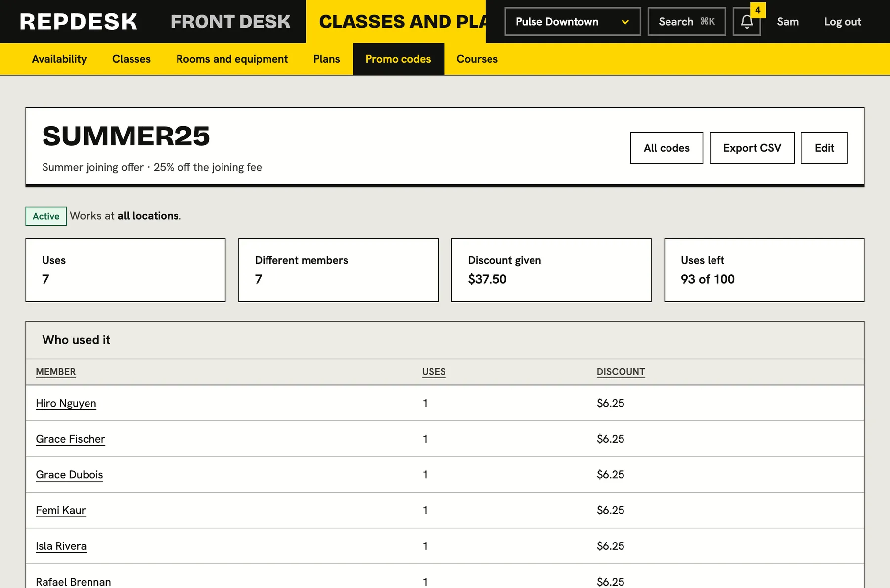Click the 'Who used it' heading
The height and width of the screenshot is (588, 890).
[x=76, y=340]
